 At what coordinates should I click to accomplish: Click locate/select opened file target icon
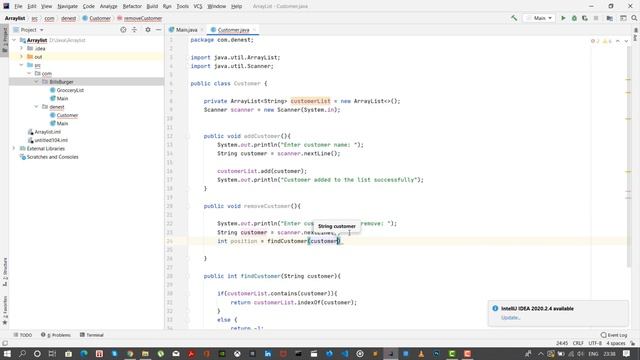[x=123, y=30]
